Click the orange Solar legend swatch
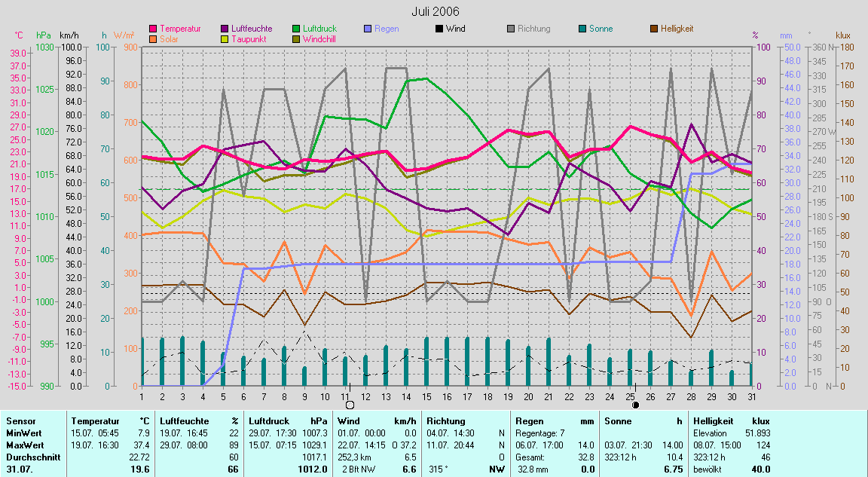Screen dimensions: 868x477 [154, 38]
